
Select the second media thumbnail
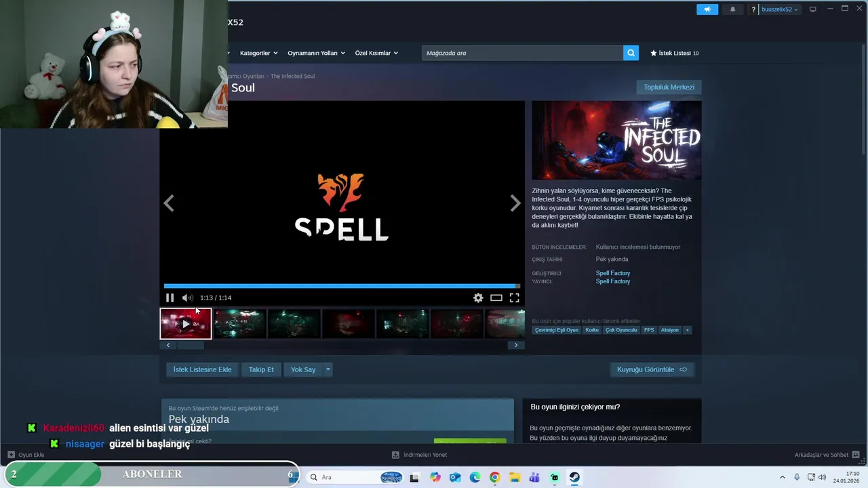[x=240, y=323]
